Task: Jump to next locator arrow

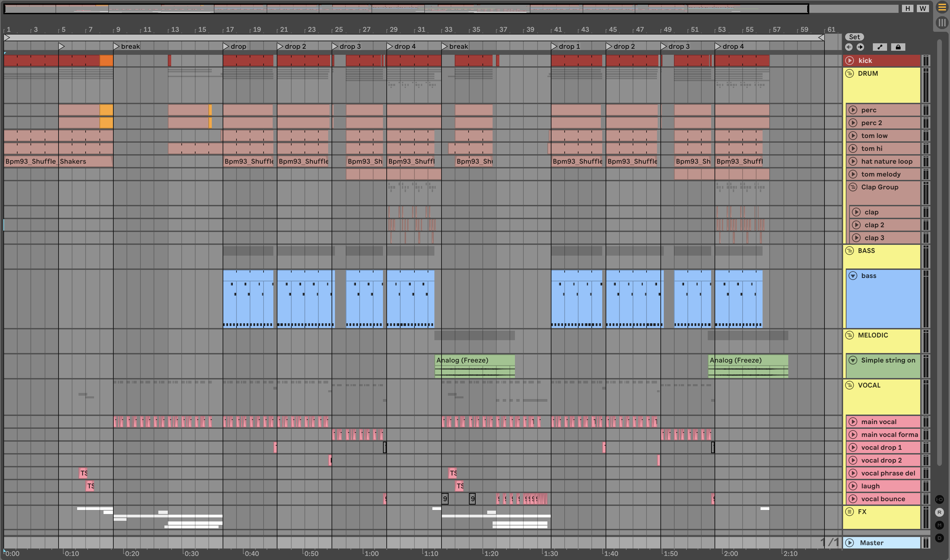Action: click(x=860, y=47)
